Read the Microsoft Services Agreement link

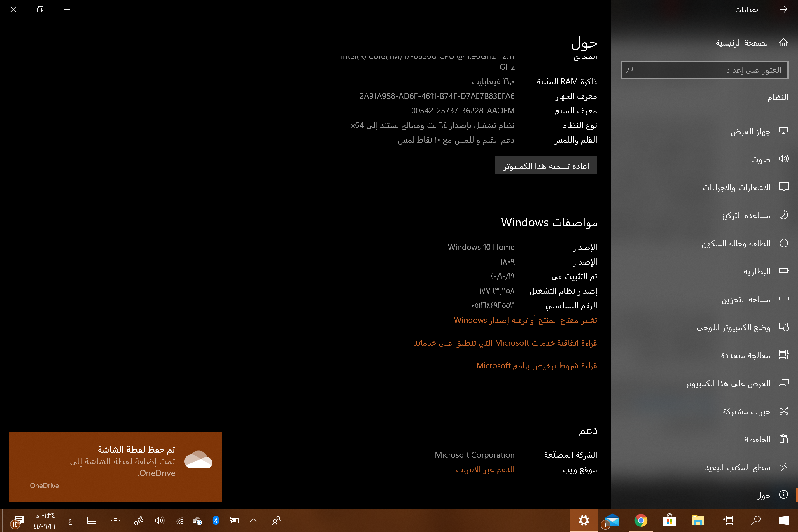[x=505, y=343]
